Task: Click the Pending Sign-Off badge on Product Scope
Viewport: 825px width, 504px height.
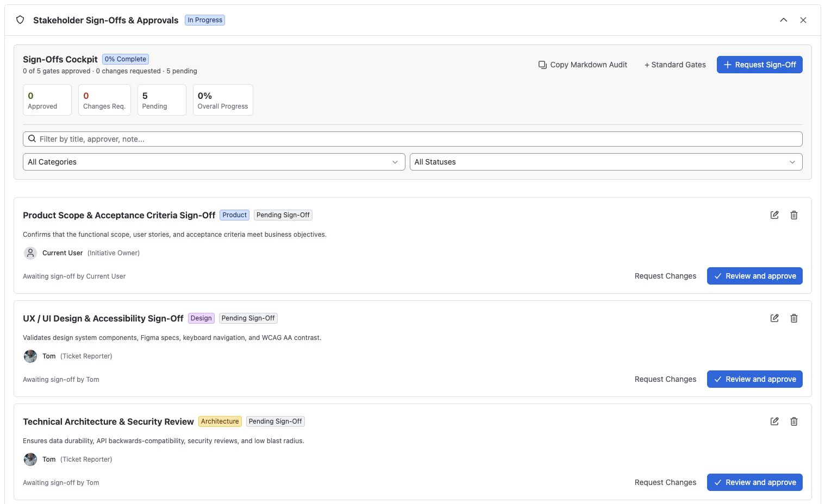Action: 283,215
